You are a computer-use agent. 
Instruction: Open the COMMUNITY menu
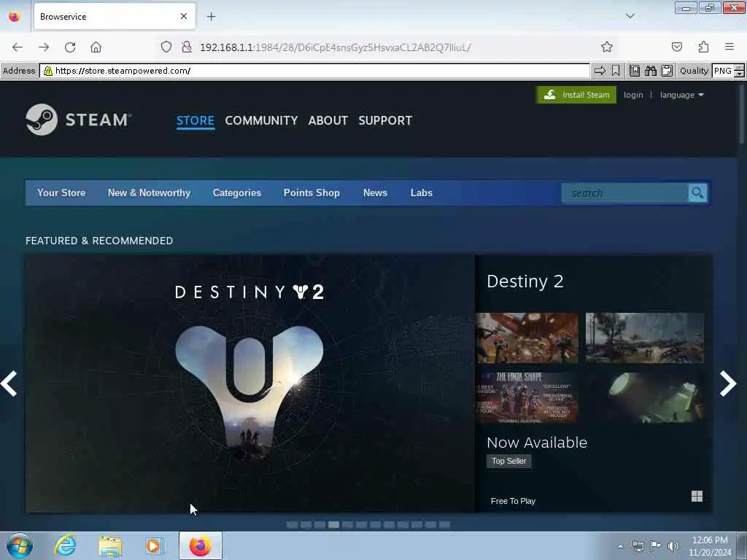(x=261, y=120)
